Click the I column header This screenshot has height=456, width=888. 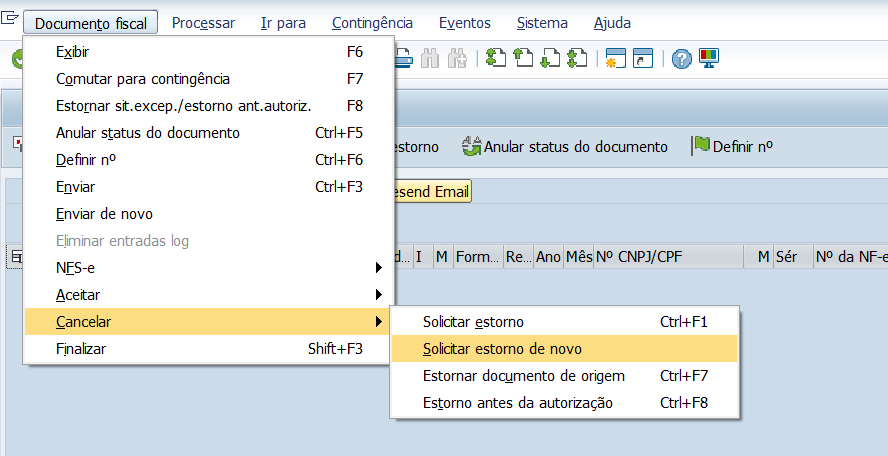(x=423, y=257)
